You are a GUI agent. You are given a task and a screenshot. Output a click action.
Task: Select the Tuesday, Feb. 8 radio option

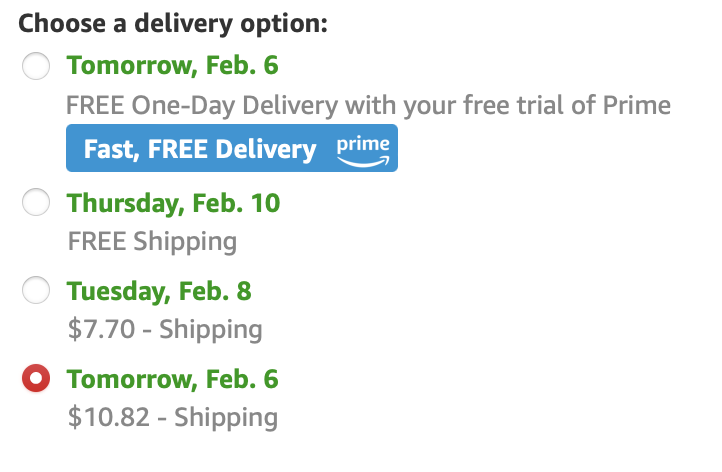point(35,292)
